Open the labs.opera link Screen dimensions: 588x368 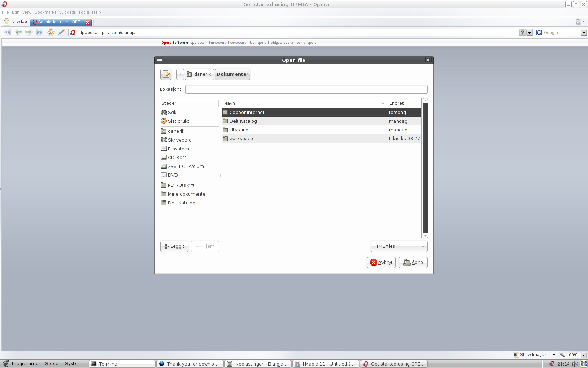pos(258,43)
